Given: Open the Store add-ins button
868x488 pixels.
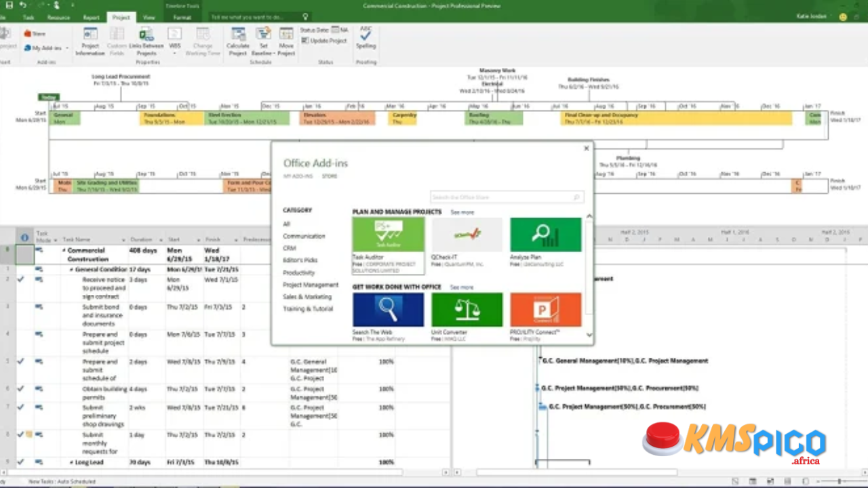Looking at the screenshot, I should point(35,33).
